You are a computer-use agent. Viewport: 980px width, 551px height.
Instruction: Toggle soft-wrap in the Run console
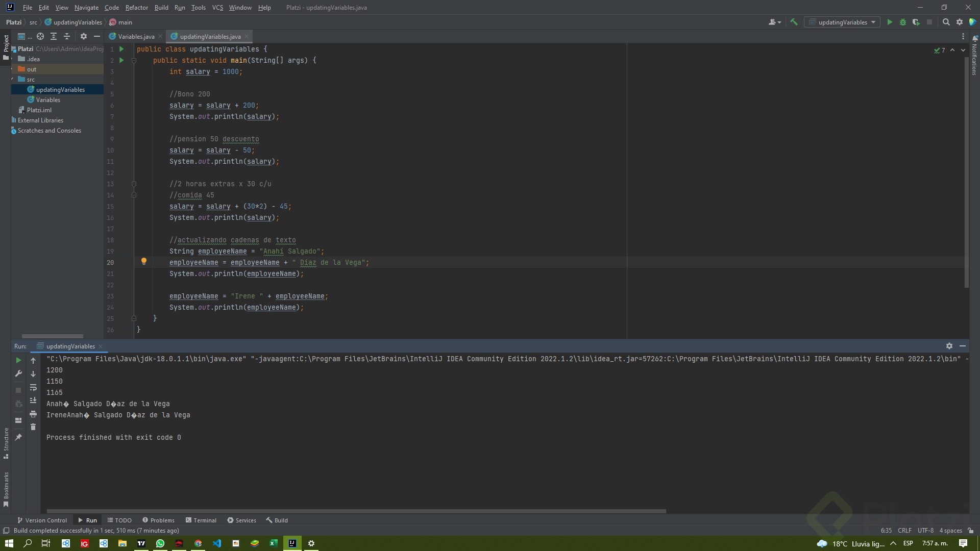click(x=33, y=387)
